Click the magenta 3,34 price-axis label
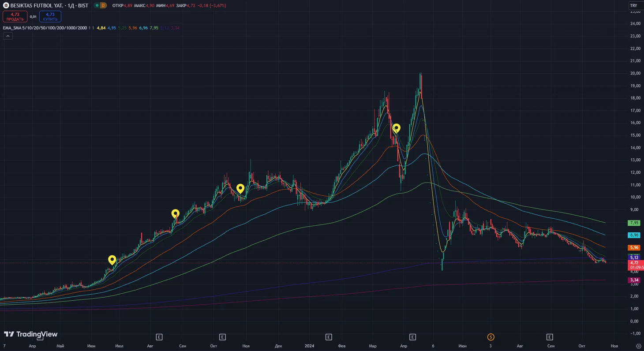Screen dimensions: 644x351 [x=633, y=280]
